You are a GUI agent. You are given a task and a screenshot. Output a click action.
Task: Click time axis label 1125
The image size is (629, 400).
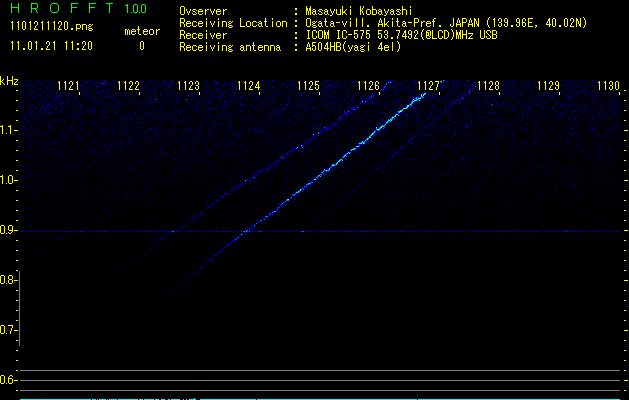308,86
